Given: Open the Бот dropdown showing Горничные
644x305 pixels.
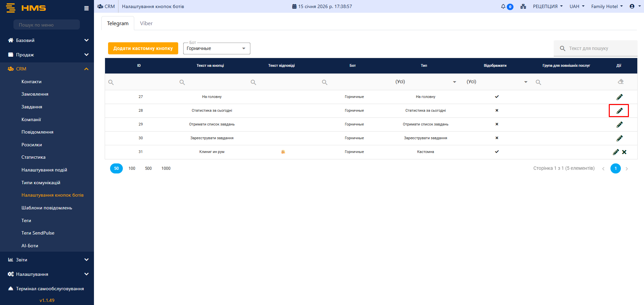Looking at the screenshot, I should [216, 48].
